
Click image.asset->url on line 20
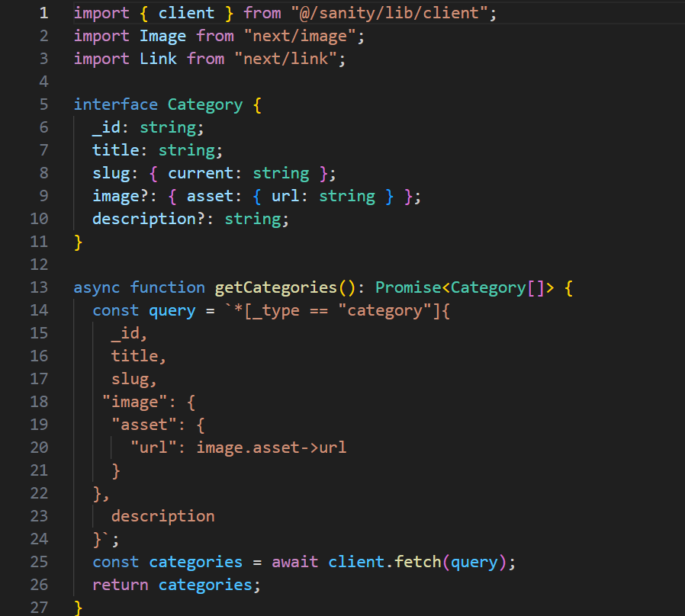[271, 447]
